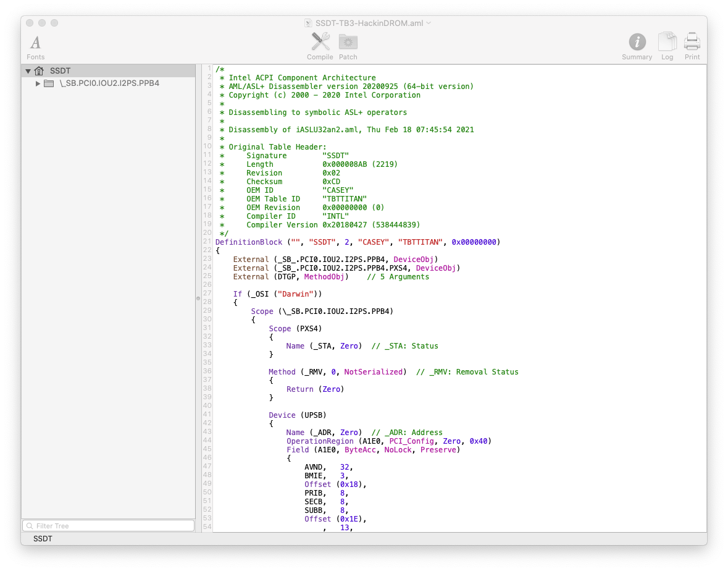Click the house icon beside SSDT

[x=40, y=71]
